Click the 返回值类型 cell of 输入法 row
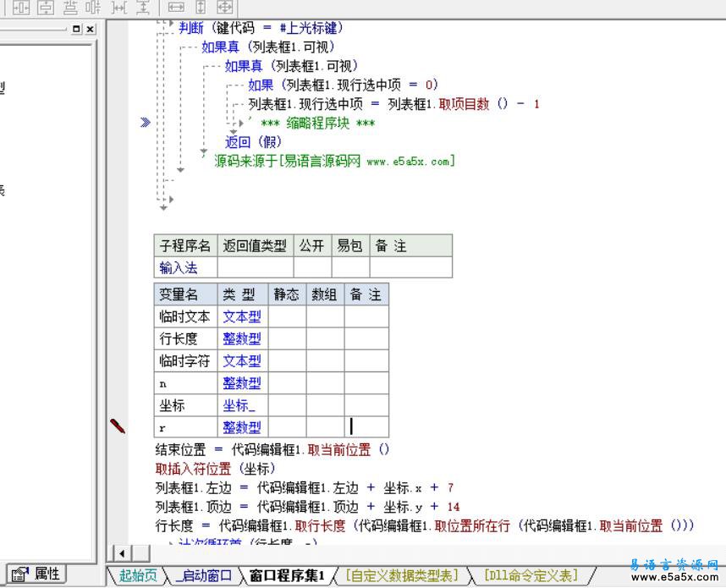Viewport: 726px width, 588px height. click(x=256, y=267)
